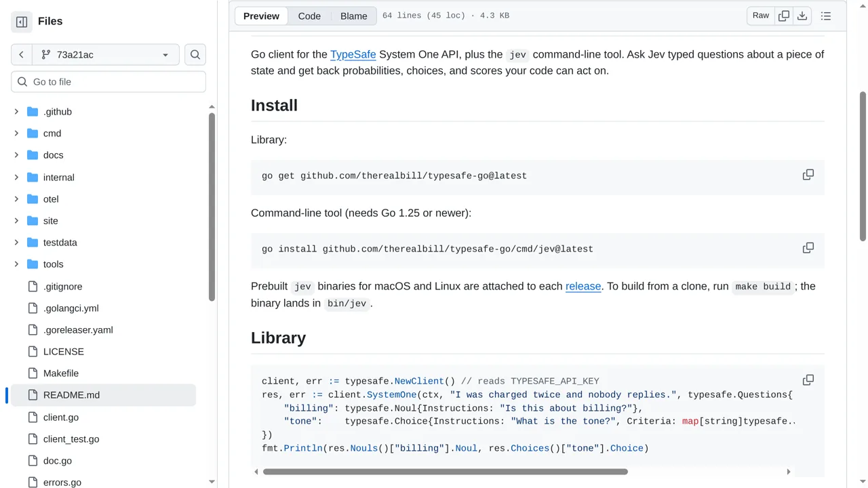Click the code block horizontal scrollbar thumb

coord(446,472)
